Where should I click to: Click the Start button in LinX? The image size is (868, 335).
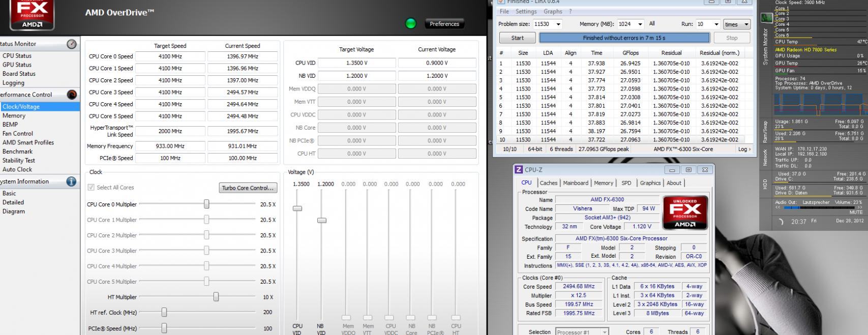coord(517,38)
